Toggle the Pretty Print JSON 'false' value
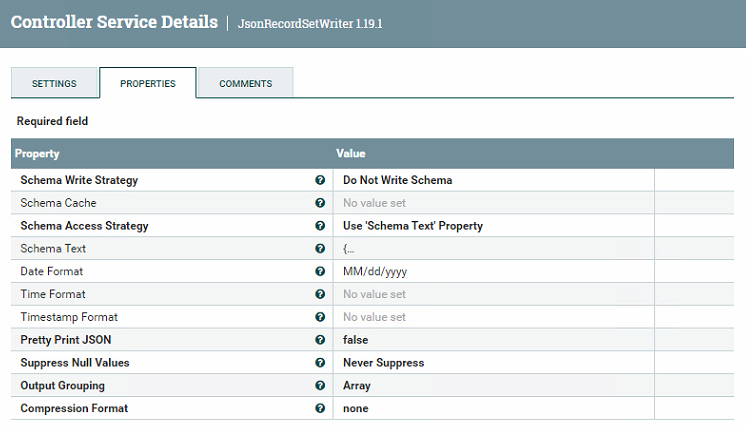 click(x=355, y=340)
